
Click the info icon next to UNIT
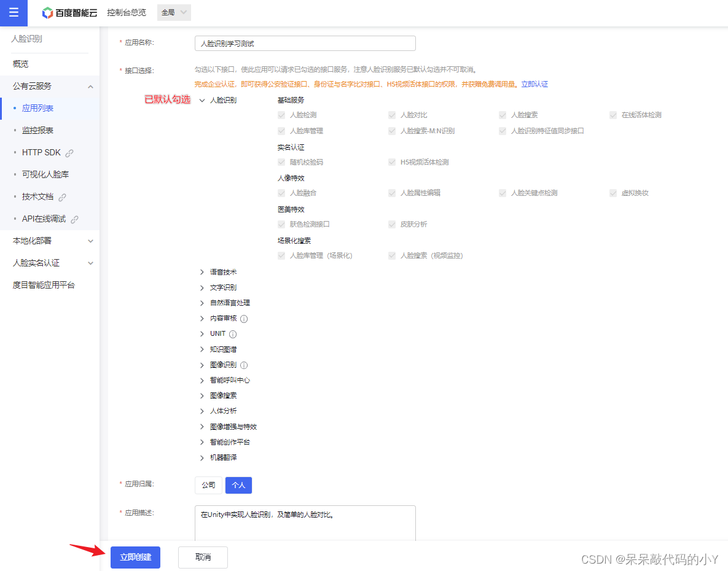(233, 334)
